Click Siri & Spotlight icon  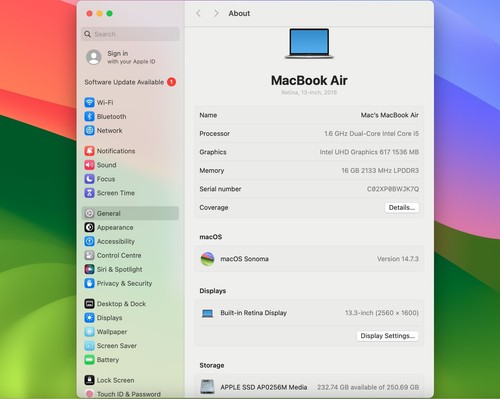click(89, 269)
